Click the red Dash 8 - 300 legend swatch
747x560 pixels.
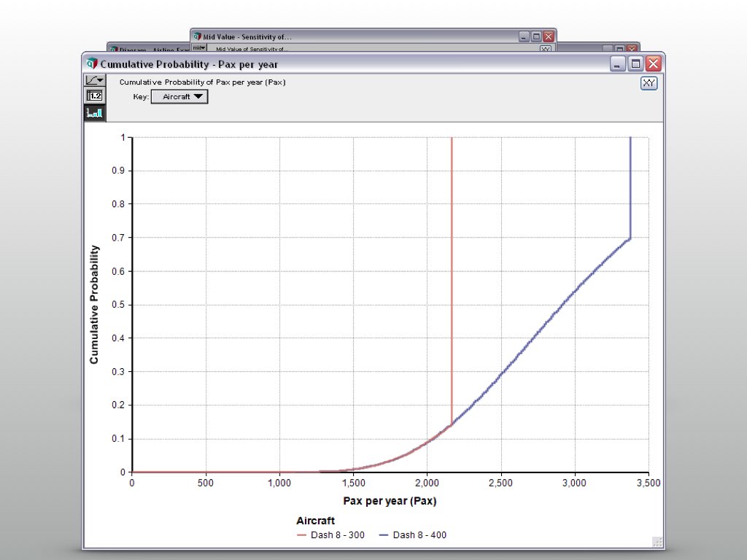(x=303, y=535)
